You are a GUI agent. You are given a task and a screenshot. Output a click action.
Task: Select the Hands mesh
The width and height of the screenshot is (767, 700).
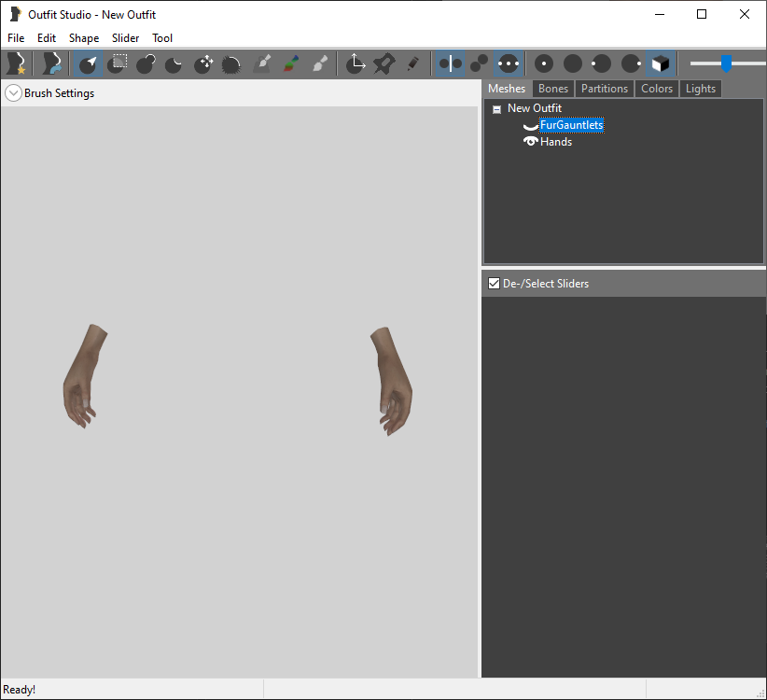pyautogui.click(x=556, y=142)
